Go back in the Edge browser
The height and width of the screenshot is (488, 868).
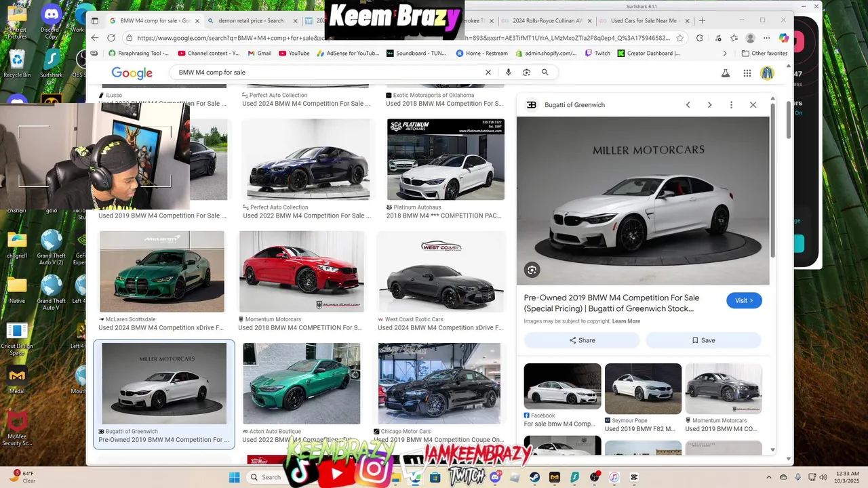(x=95, y=38)
